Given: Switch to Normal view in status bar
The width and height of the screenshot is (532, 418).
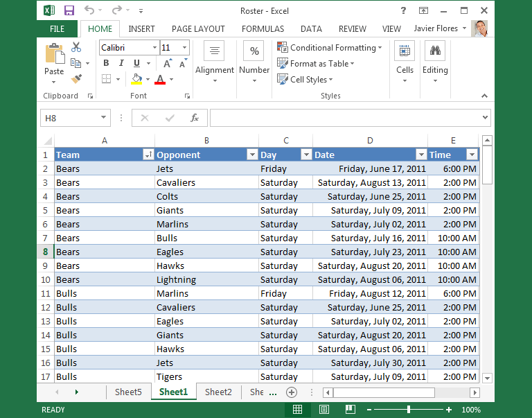Looking at the screenshot, I should coord(298,410).
